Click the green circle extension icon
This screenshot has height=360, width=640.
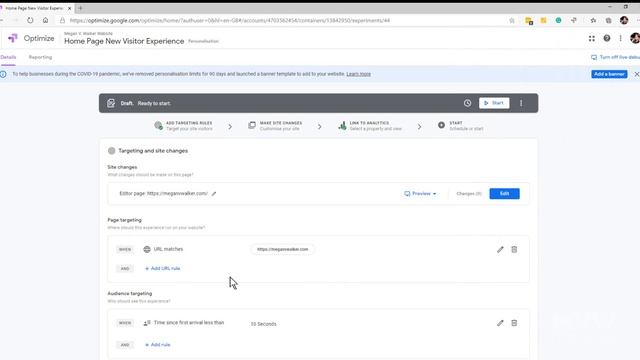point(558,20)
